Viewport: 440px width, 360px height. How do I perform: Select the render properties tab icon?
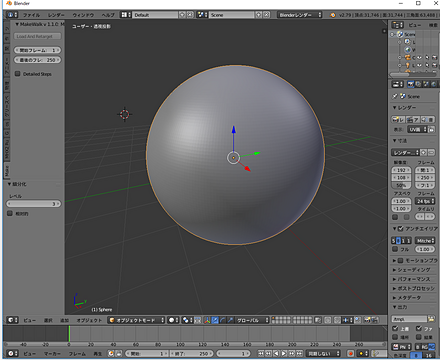click(411, 84)
